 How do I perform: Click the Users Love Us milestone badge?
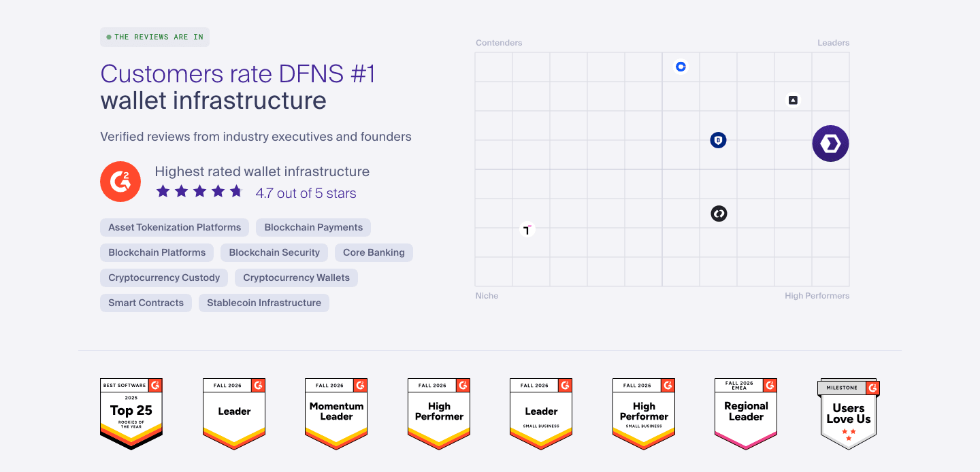click(849, 414)
